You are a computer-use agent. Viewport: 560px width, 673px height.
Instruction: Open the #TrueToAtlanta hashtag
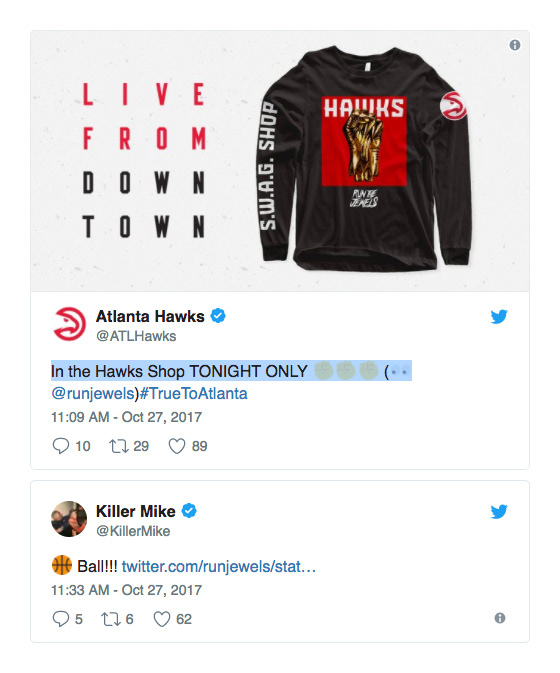click(x=194, y=394)
